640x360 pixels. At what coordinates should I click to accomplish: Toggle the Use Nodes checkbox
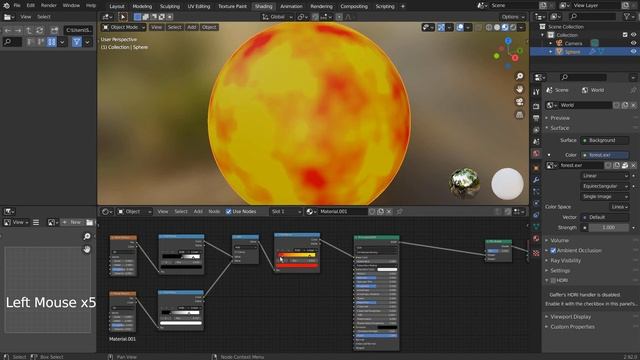[x=229, y=211]
